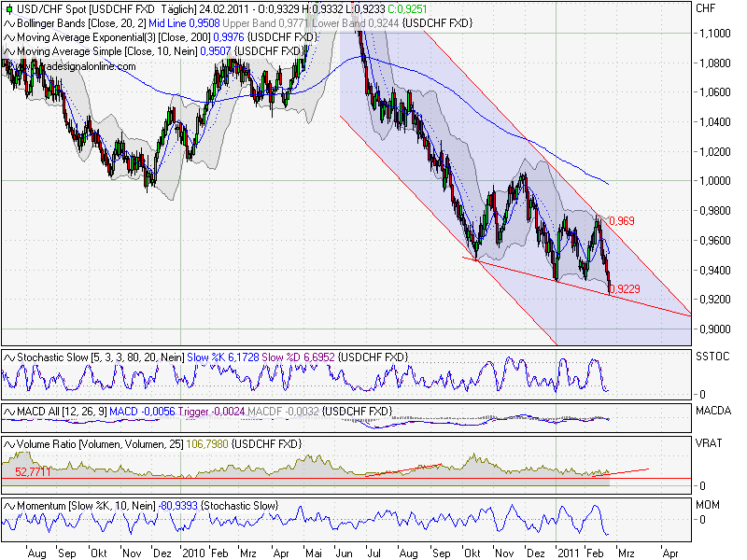The height and width of the screenshot is (560, 747).
Task: Switch to the SSTOC panel label
Action: (x=713, y=355)
